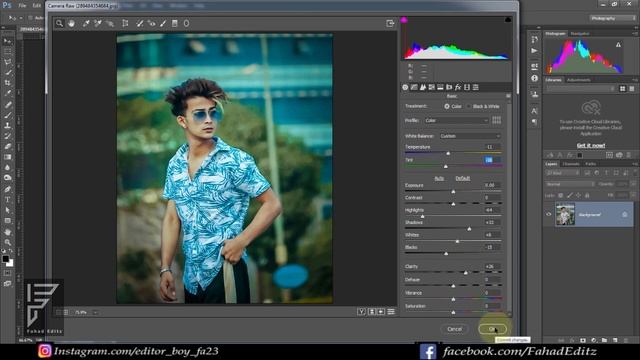Select the Background layer thumbnail
This screenshot has height=360, width=640.
tap(565, 214)
